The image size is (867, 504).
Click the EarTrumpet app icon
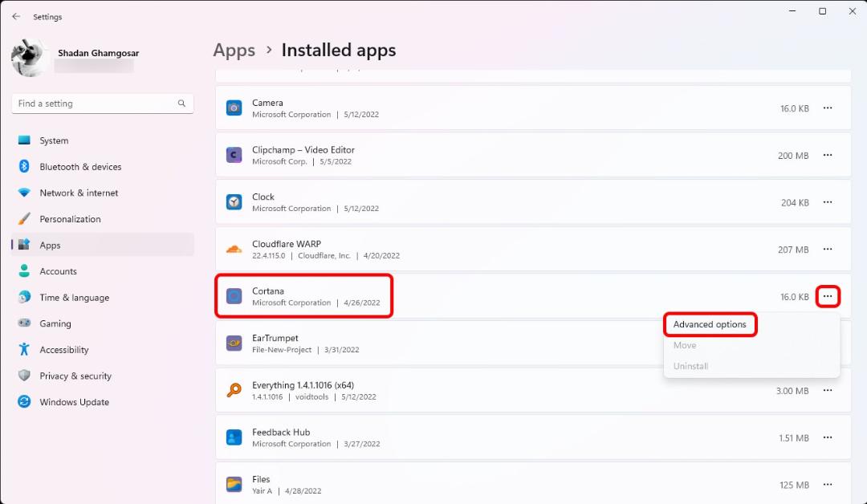[x=234, y=343]
